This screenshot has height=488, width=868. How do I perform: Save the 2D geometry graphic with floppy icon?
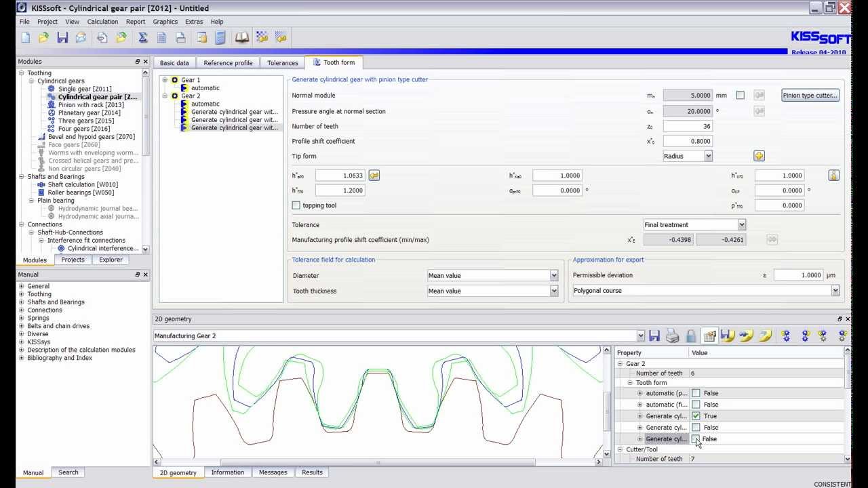tap(654, 335)
